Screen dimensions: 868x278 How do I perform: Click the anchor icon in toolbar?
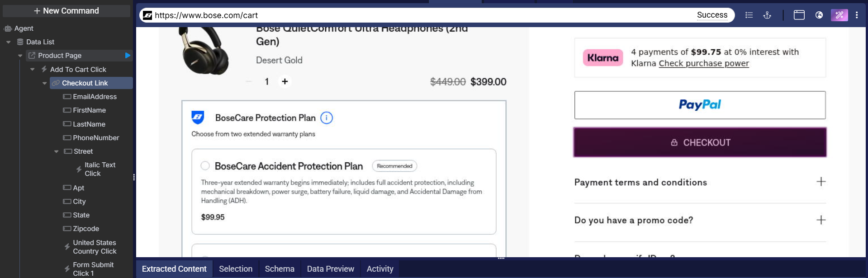pyautogui.click(x=767, y=15)
